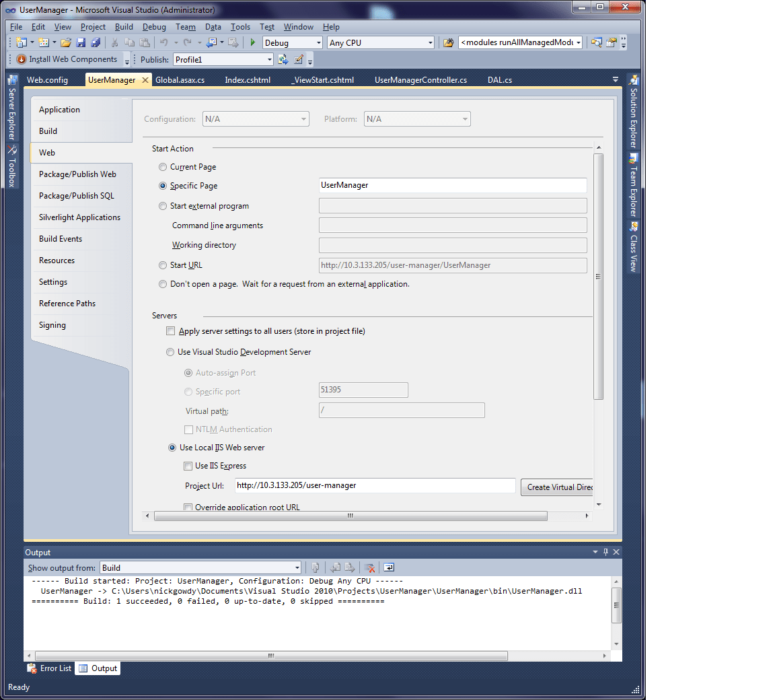Click the Publish Web icon next to Profile1

(283, 60)
